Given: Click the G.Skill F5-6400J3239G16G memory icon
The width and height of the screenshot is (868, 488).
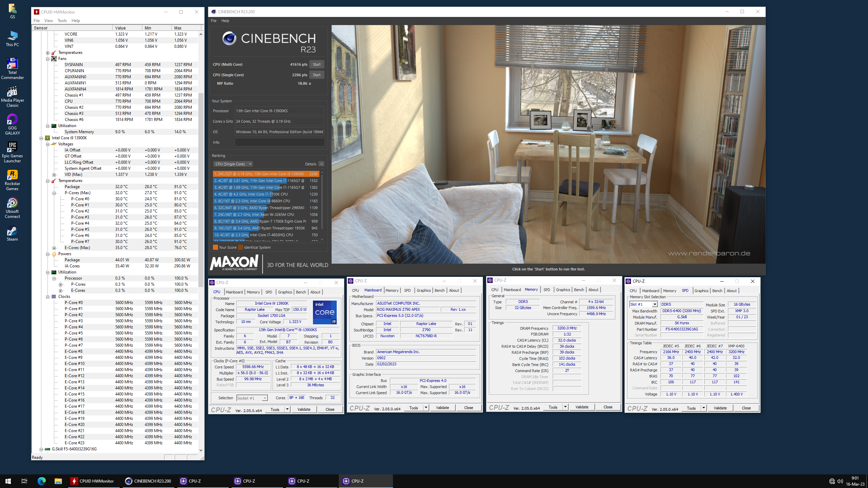Looking at the screenshot, I should click(x=47, y=449).
